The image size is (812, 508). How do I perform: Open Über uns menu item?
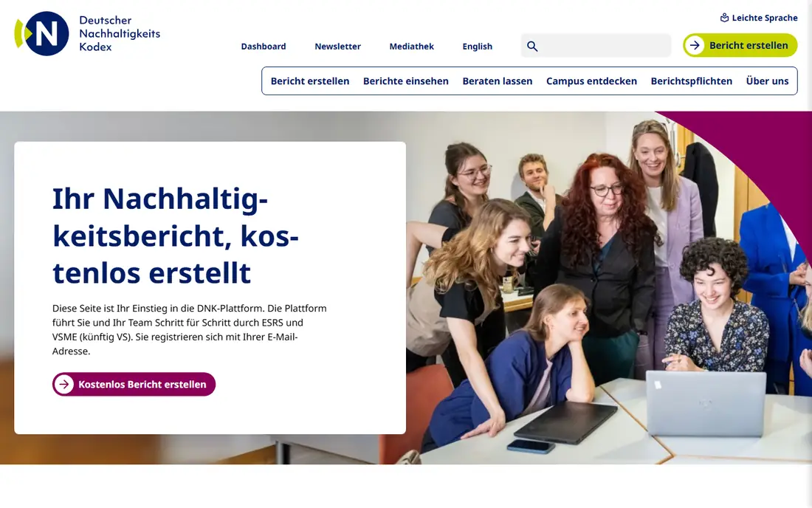pyautogui.click(x=767, y=80)
